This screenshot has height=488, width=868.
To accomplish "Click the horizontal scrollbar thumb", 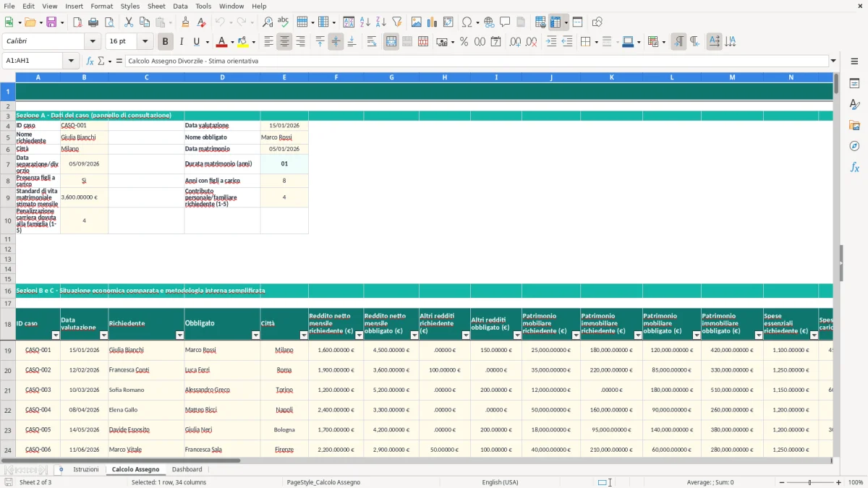I will pyautogui.click(x=120, y=460).
